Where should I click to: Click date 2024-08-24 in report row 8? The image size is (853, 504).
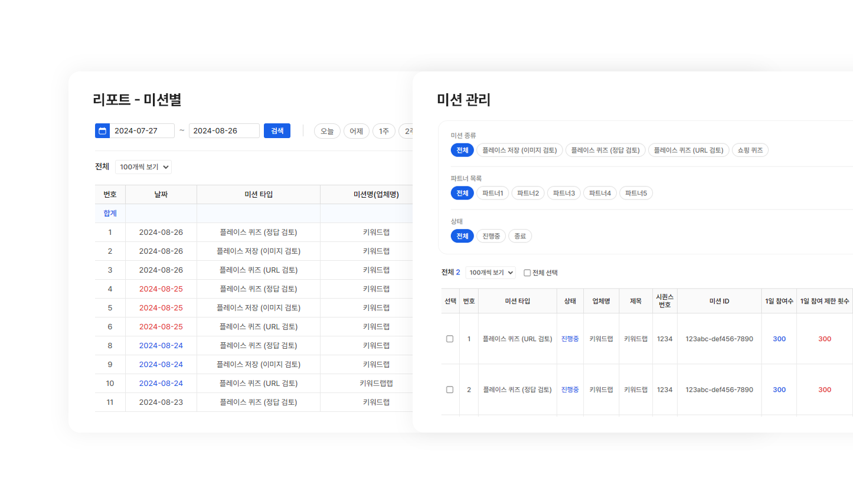161,346
